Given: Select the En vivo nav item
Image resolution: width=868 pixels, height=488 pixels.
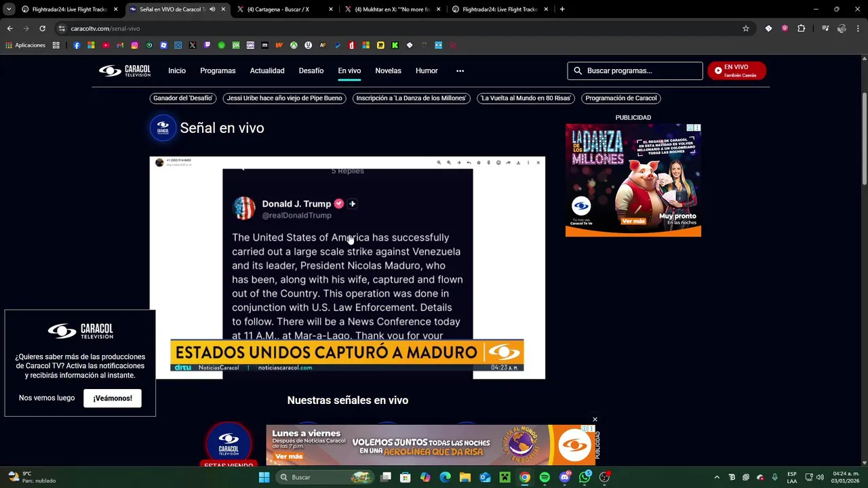Looking at the screenshot, I should coord(349,70).
